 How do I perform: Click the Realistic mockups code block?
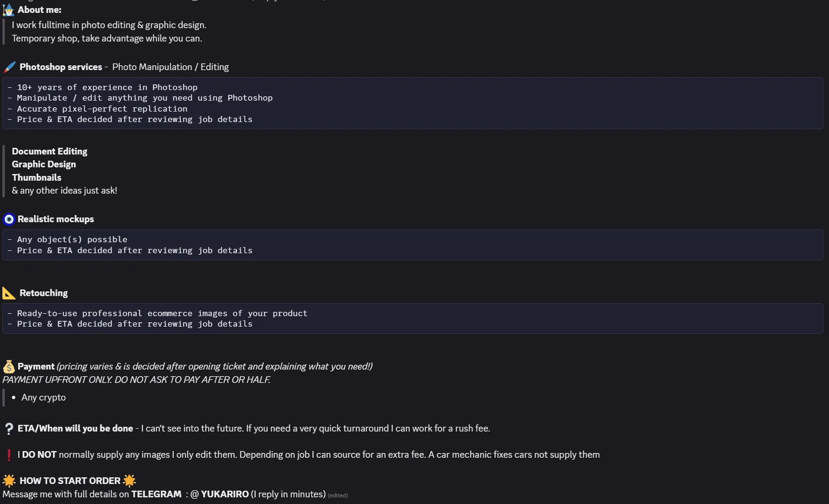[x=413, y=245]
